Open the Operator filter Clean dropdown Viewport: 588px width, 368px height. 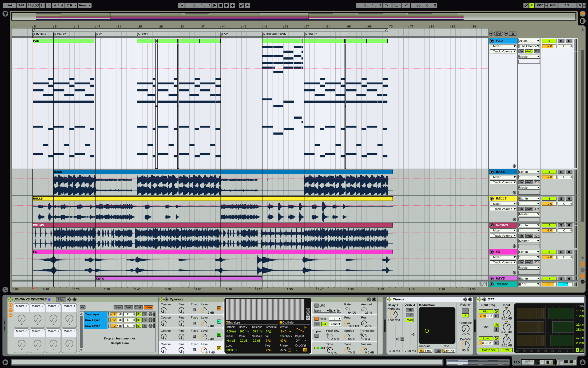point(335,324)
